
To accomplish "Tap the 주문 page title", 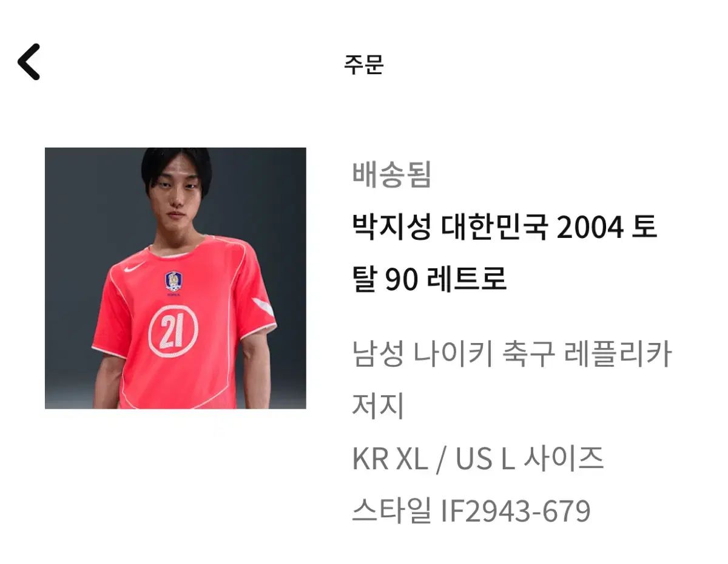I will point(363,64).
